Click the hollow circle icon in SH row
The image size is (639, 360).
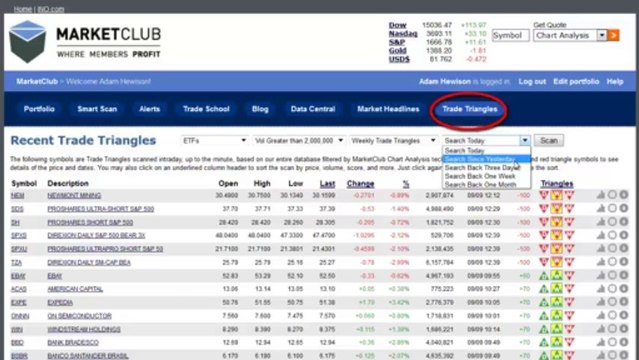(x=612, y=222)
